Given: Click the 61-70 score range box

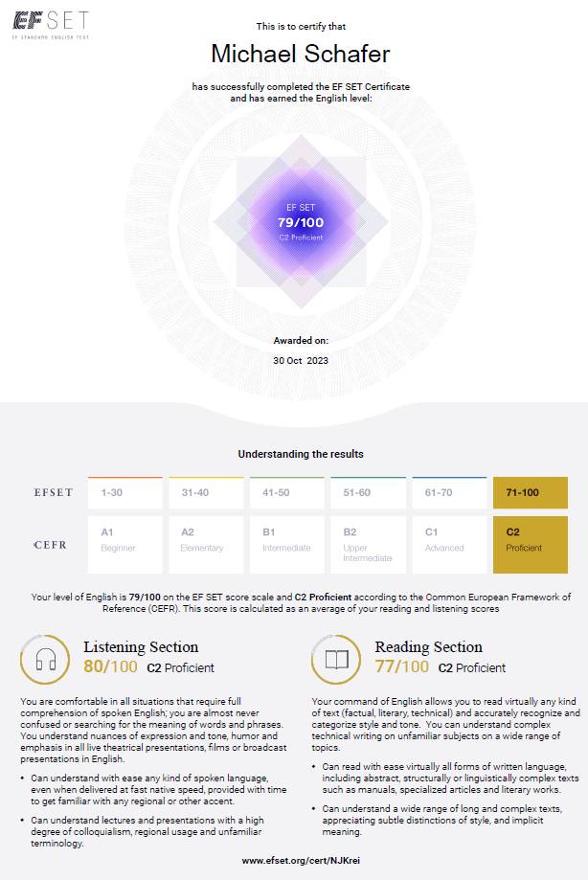Looking at the screenshot, I should pyautogui.click(x=449, y=493).
